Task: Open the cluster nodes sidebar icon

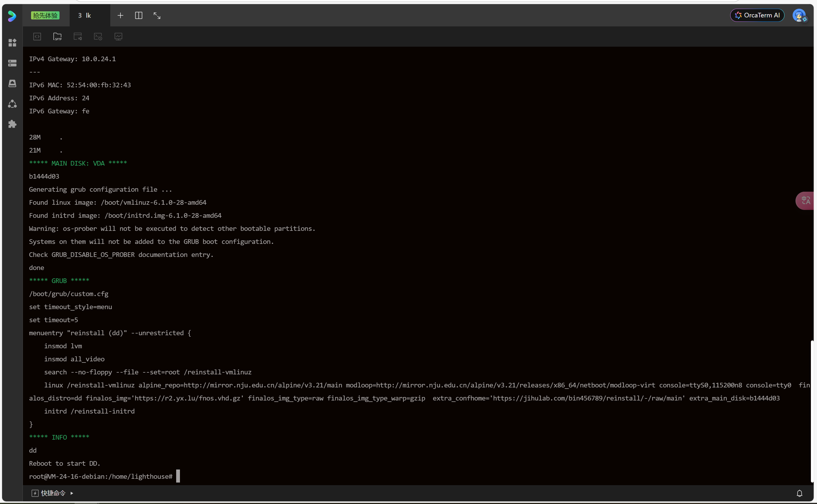Action: pos(12,104)
